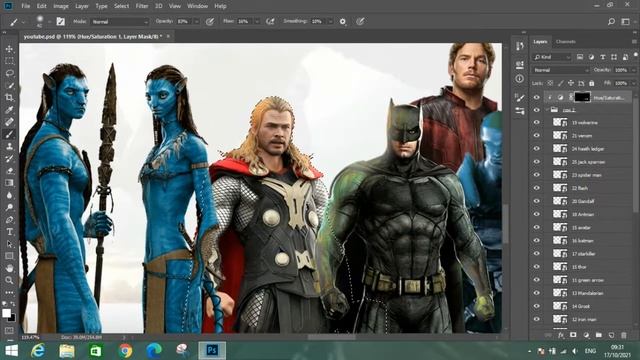Open the layer blend mode dropdown

(x=561, y=70)
